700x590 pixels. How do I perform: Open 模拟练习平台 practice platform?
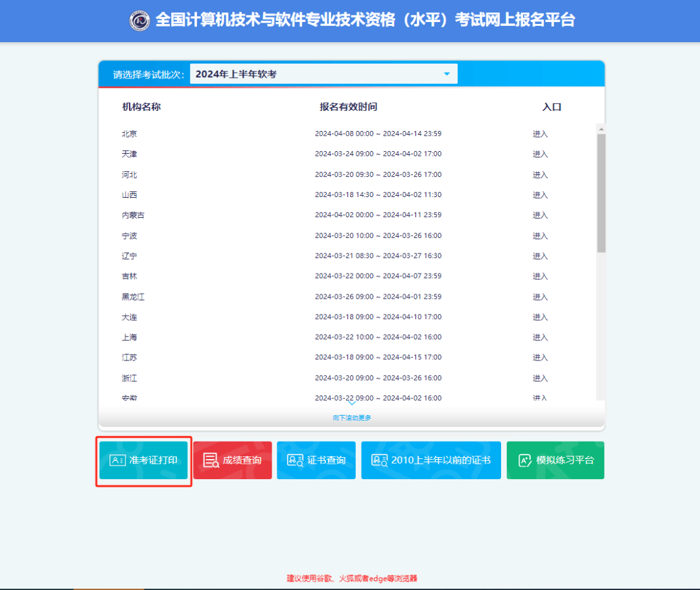[555, 460]
